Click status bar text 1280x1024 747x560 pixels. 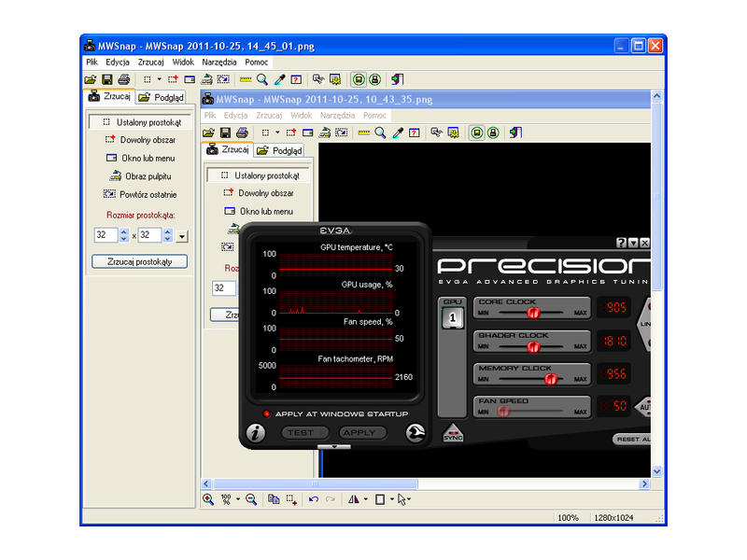pyautogui.click(x=613, y=518)
